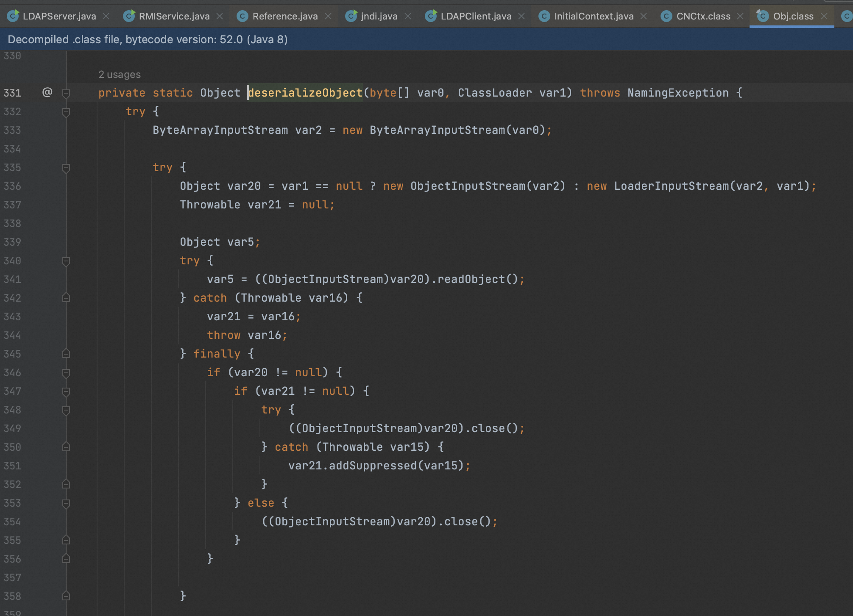Close the jndi.java tab

pos(408,16)
